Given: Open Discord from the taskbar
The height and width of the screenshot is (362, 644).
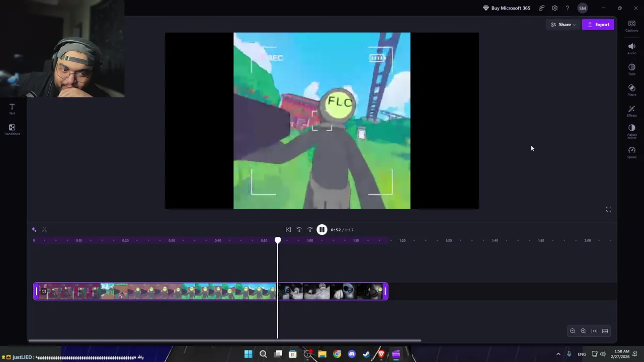Looking at the screenshot, I should [x=352, y=354].
